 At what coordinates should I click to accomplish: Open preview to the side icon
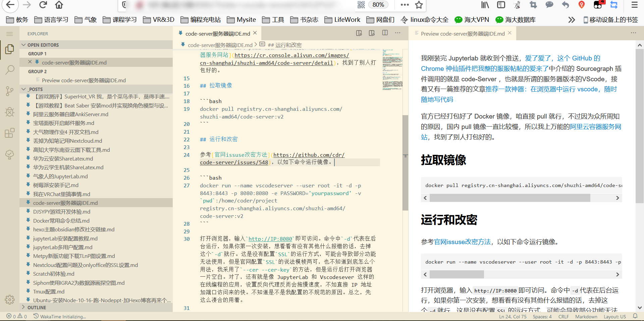pyautogui.click(x=372, y=33)
